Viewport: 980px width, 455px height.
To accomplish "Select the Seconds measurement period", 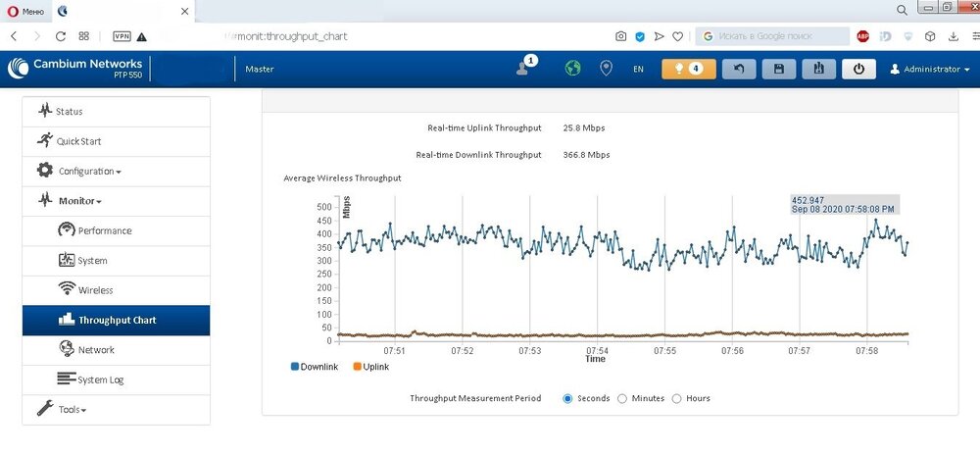I will tap(568, 398).
